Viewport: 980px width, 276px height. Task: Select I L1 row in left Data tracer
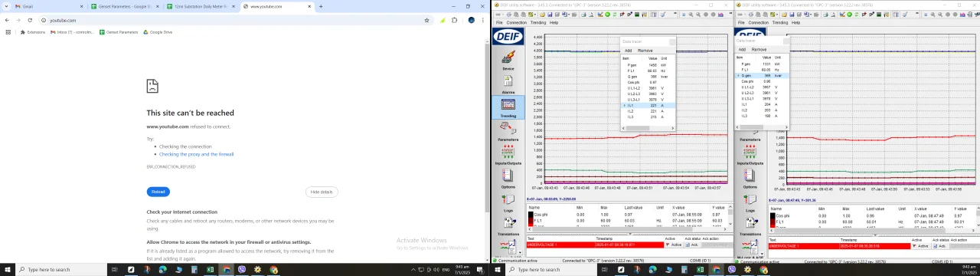pos(648,106)
